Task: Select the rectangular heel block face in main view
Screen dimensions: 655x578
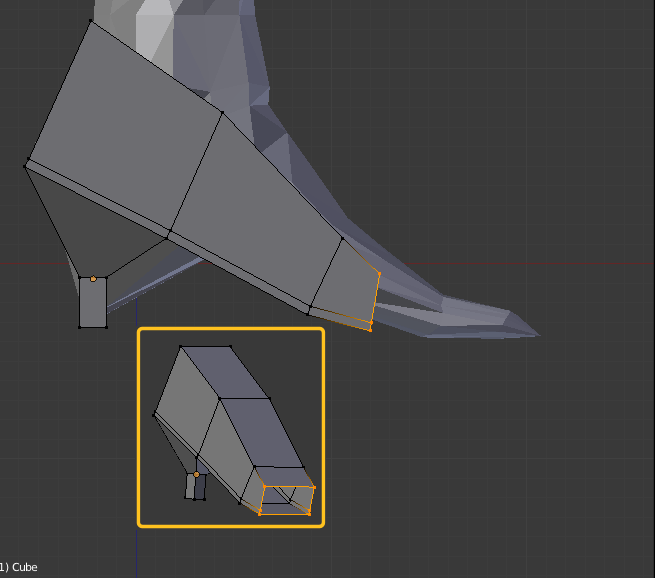Action: point(93,302)
